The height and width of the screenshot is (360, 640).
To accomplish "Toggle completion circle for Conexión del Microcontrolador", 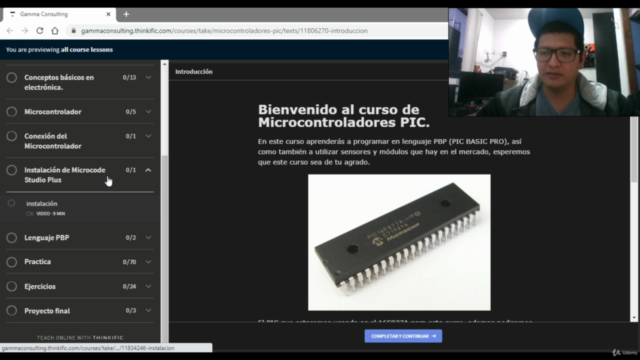I will pyautogui.click(x=11, y=136).
